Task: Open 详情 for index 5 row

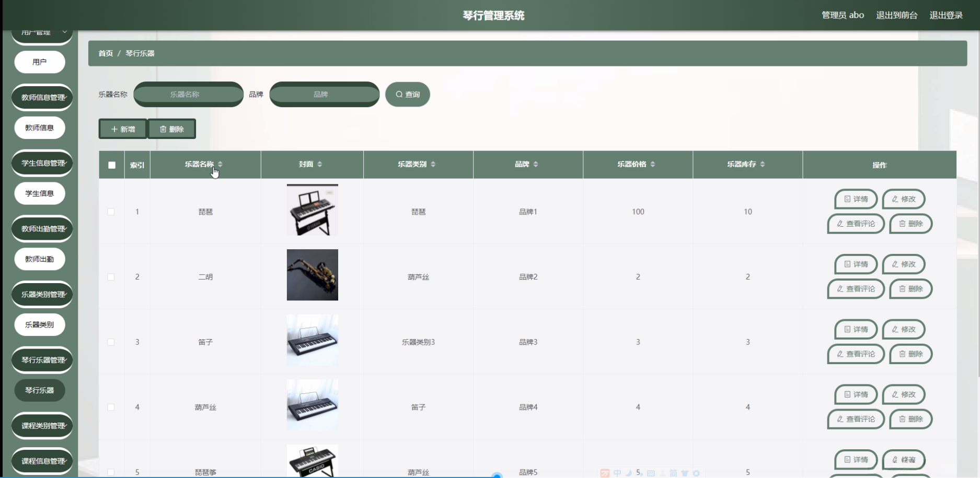Action: (x=856, y=460)
